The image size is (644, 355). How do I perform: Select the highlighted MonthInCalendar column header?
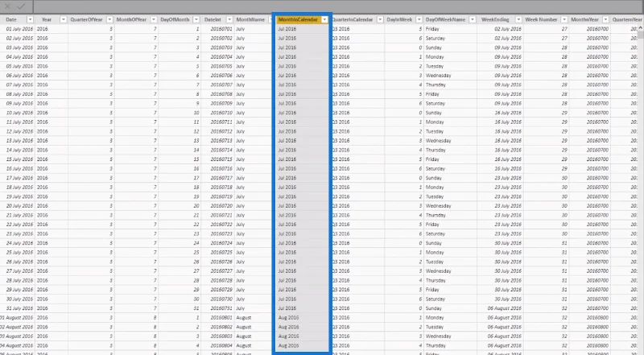(x=298, y=19)
